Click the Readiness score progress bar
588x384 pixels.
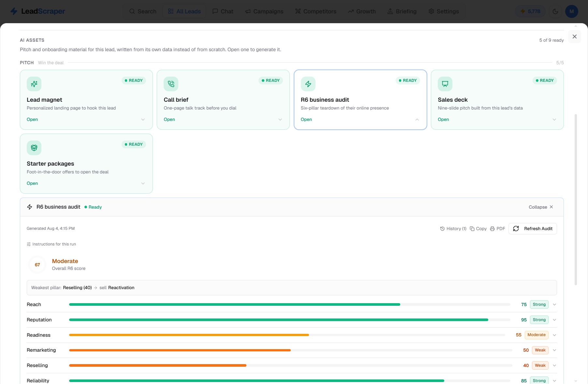(287, 335)
